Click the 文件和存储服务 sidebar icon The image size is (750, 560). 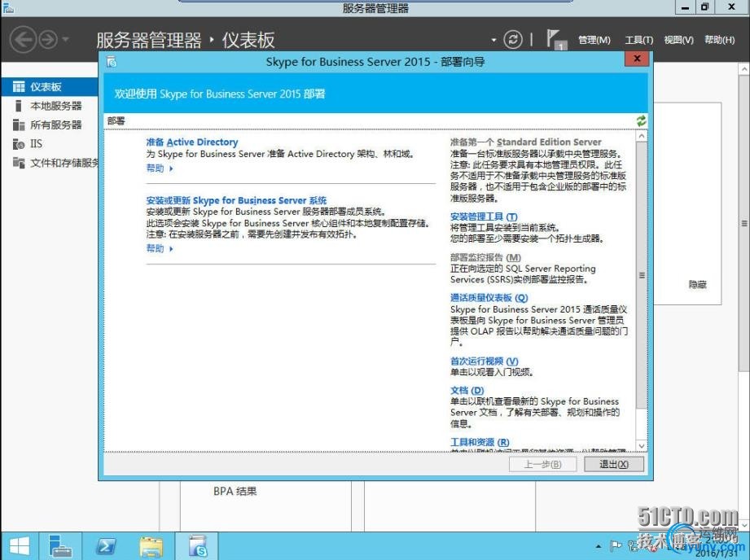coord(19,163)
